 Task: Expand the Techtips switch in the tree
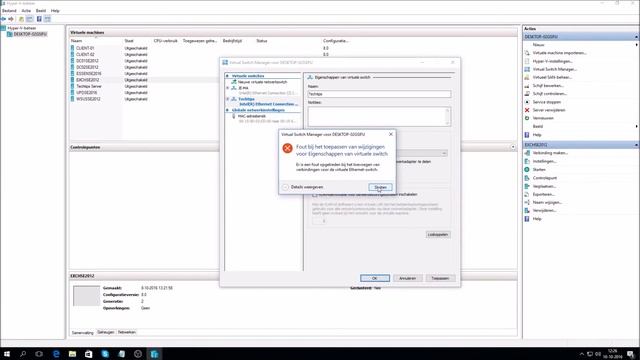(228, 99)
